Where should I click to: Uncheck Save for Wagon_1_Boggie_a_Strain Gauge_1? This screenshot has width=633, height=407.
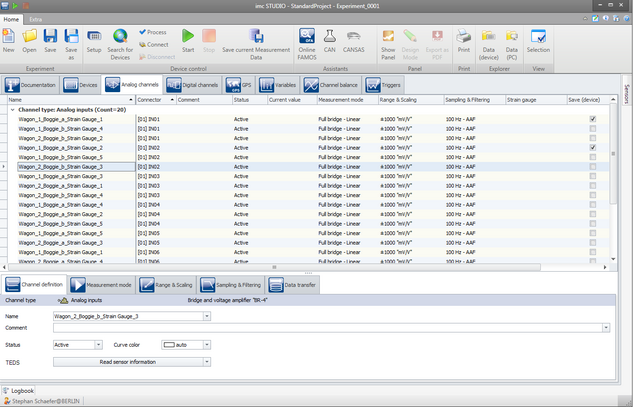pos(593,119)
